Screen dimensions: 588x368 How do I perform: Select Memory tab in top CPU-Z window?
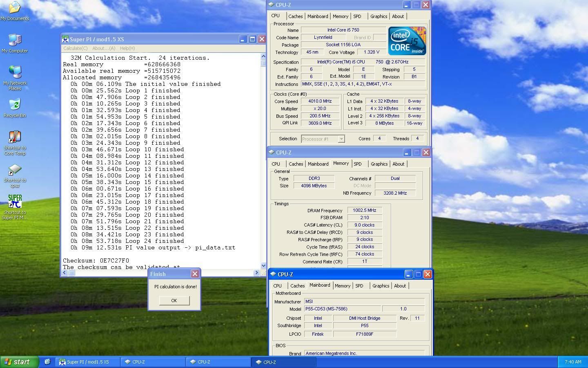click(341, 16)
